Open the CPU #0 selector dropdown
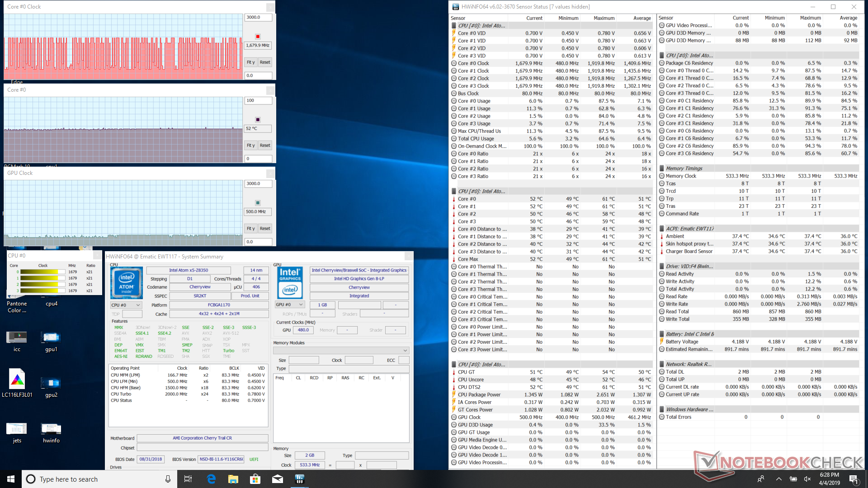This screenshot has width=868, height=488. (x=126, y=305)
